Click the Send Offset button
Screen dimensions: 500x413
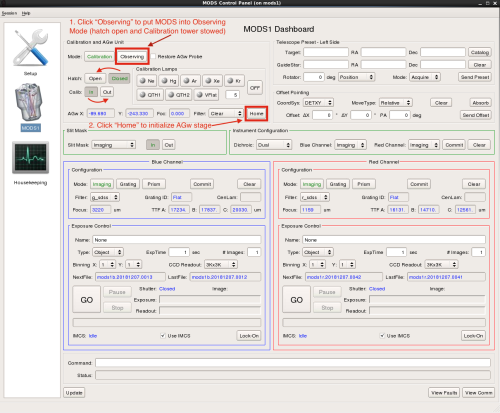(x=476, y=115)
